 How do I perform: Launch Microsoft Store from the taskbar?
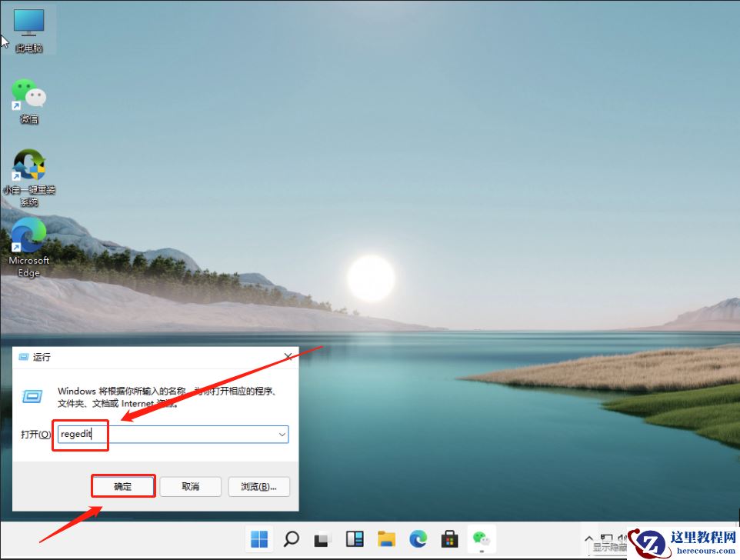click(449, 539)
